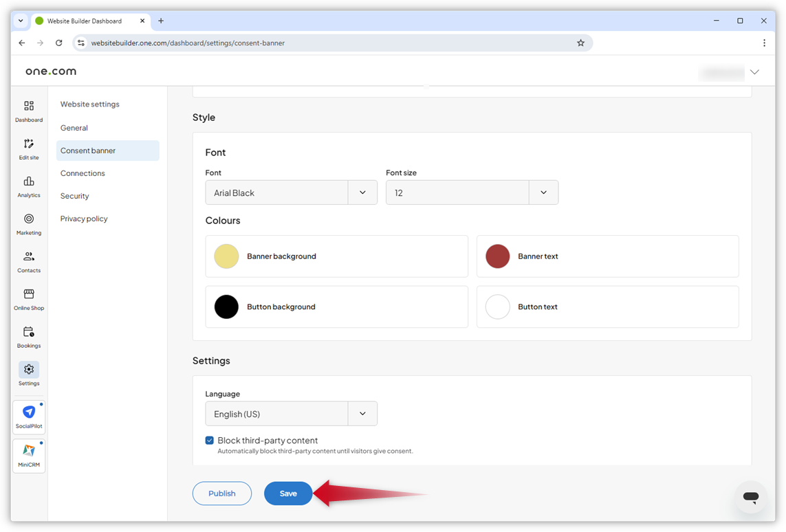
Task: Switch to the Security settings section
Action: click(74, 196)
